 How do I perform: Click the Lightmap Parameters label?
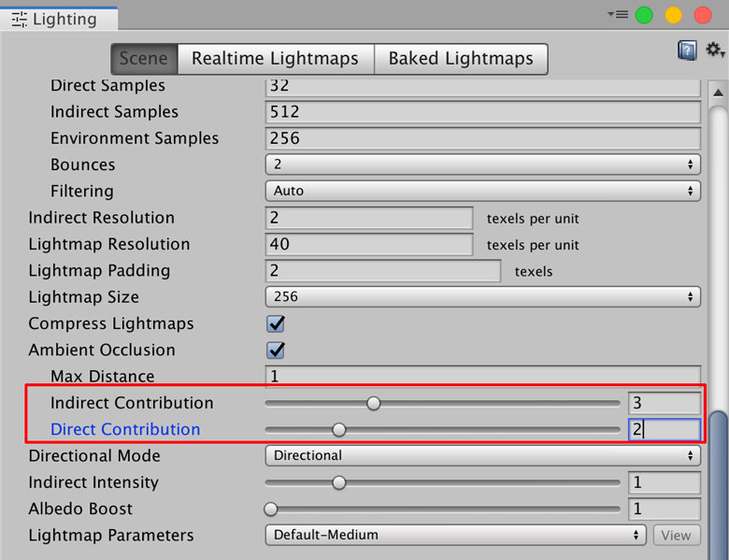tap(110, 536)
